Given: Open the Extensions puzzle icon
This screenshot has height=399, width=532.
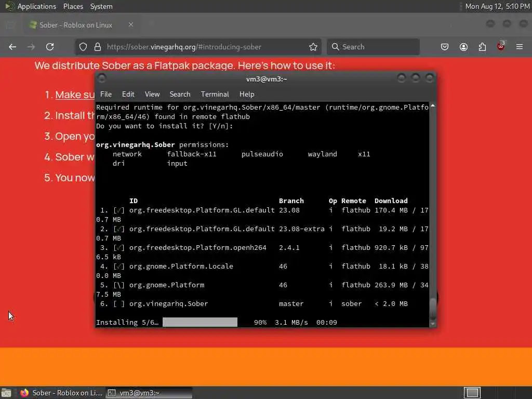Looking at the screenshot, I should click(482, 47).
